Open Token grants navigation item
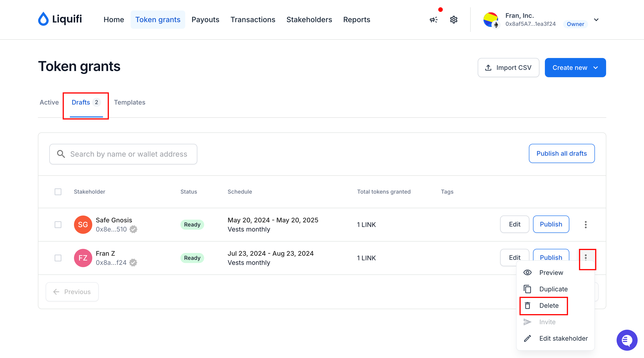The image size is (644, 358). [158, 19]
